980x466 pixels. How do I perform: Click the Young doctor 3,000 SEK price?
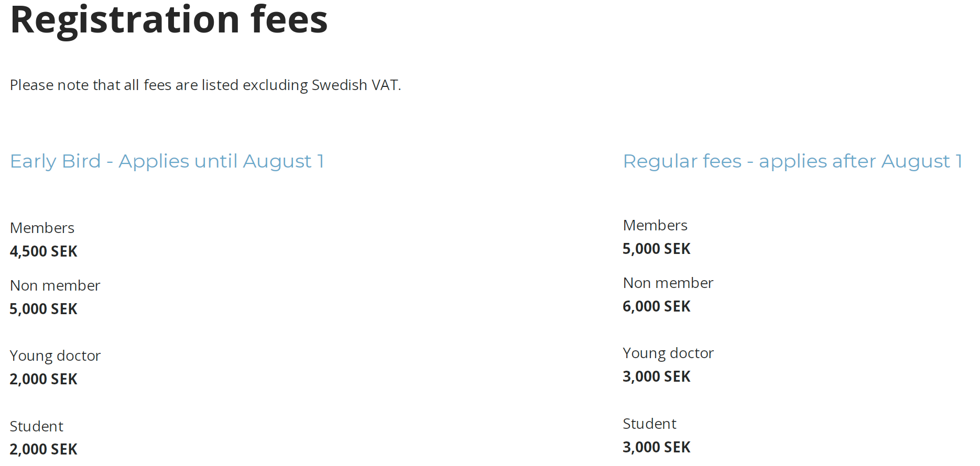(657, 376)
